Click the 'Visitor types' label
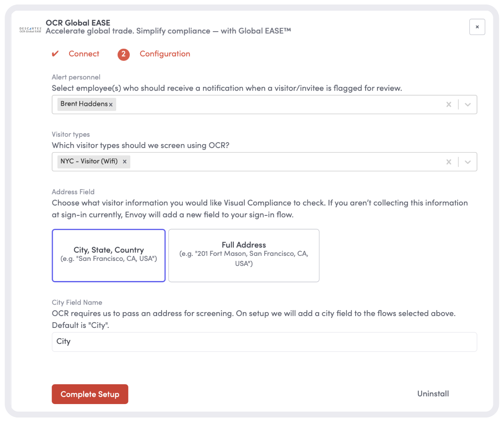The height and width of the screenshot is (422, 504). pyautogui.click(x=71, y=134)
